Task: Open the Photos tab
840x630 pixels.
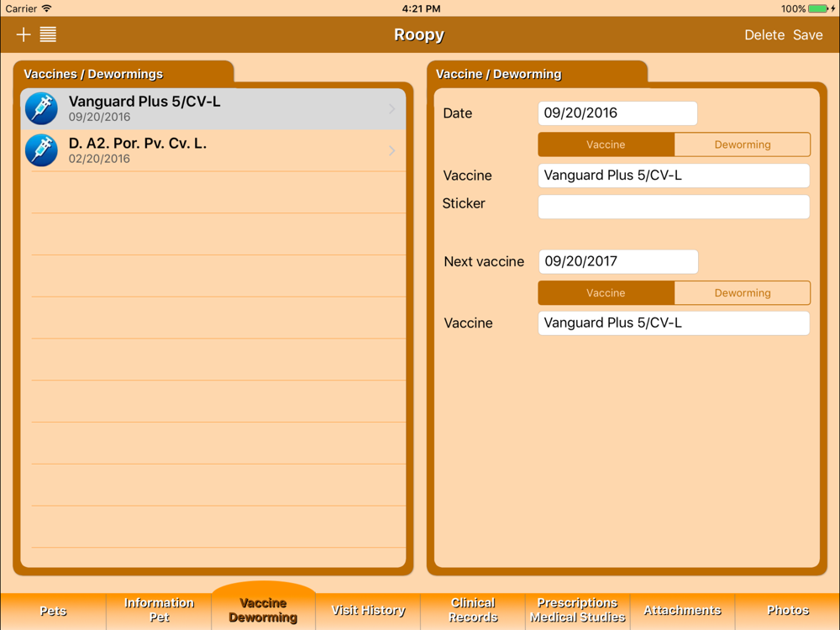Action: (x=788, y=611)
